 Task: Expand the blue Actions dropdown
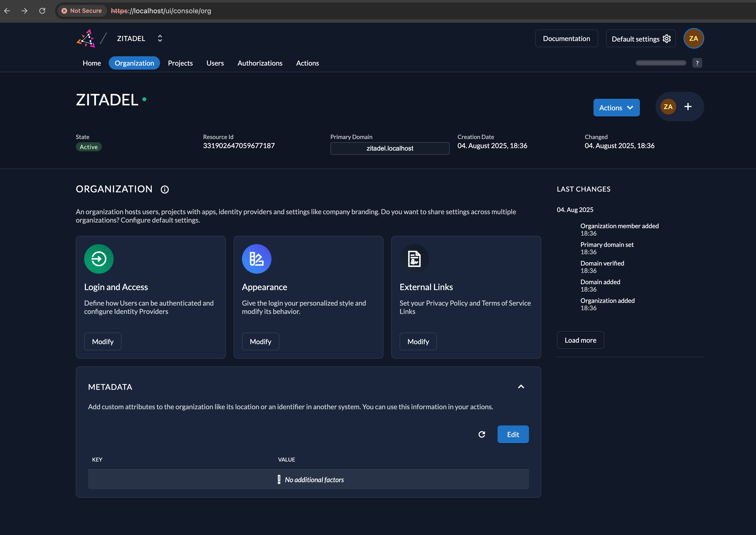click(616, 108)
